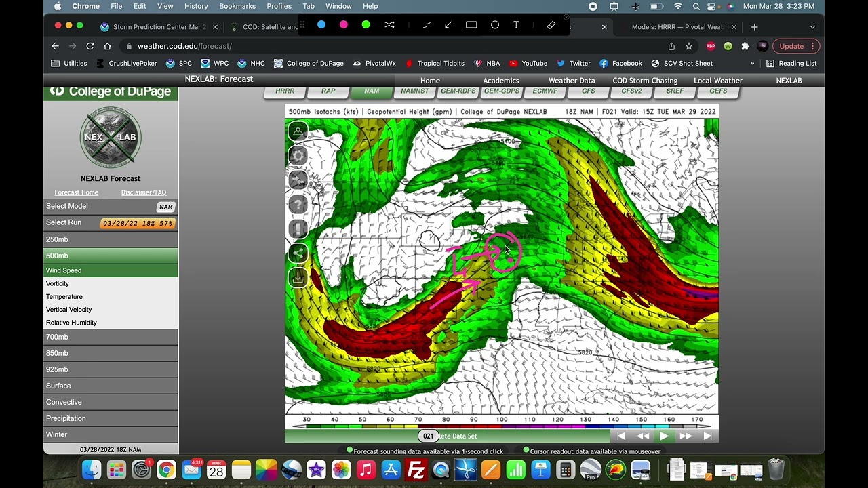Toggle the compare arrows icon on map
Viewport: 868px width, 488px height.
pyautogui.click(x=298, y=180)
